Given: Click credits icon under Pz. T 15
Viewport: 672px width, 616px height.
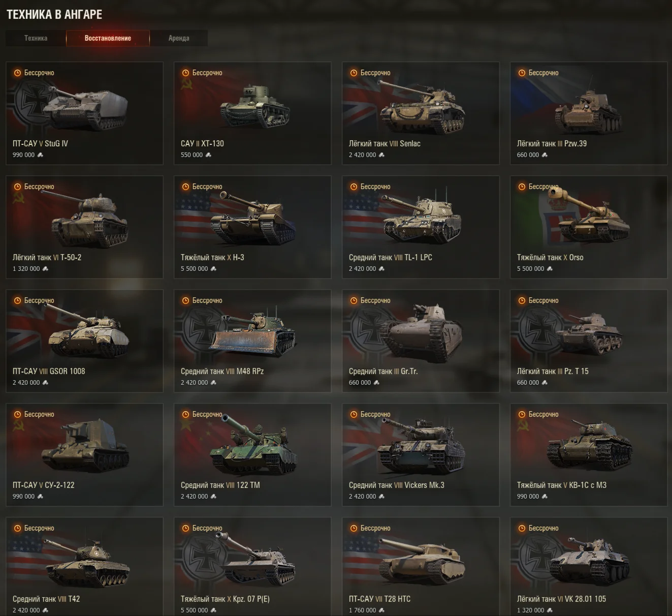Looking at the screenshot, I should pyautogui.click(x=545, y=383).
